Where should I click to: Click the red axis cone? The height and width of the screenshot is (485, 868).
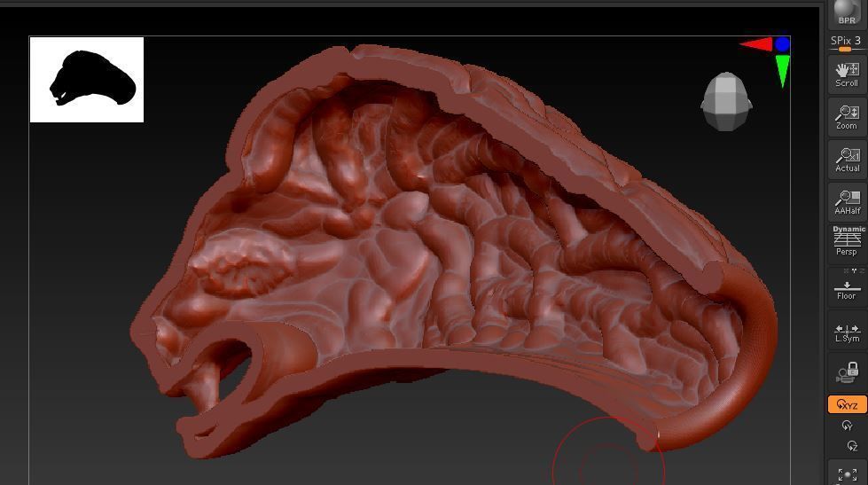tap(756, 44)
